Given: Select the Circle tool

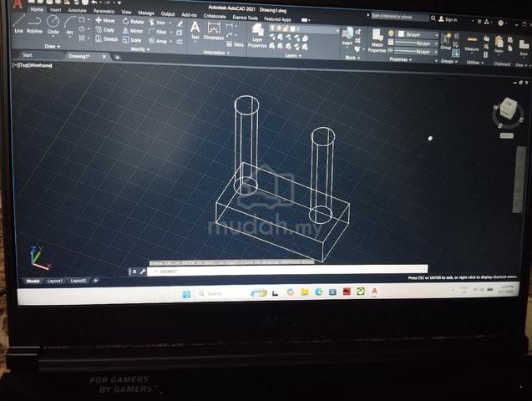Looking at the screenshot, I should coord(53,25).
